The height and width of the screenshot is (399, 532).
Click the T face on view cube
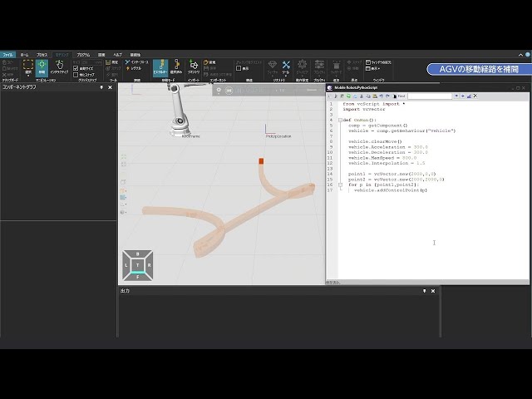point(137,265)
